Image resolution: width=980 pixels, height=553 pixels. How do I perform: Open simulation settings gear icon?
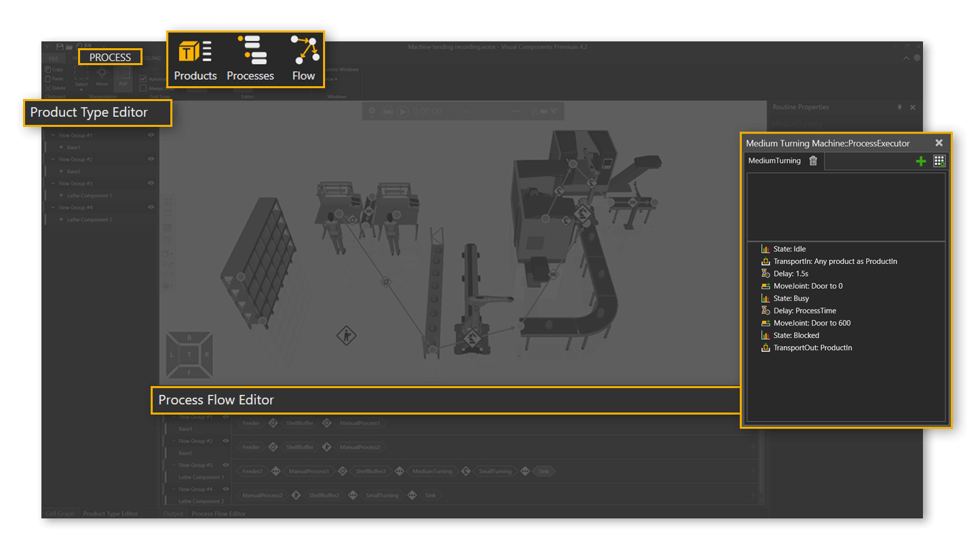[371, 111]
